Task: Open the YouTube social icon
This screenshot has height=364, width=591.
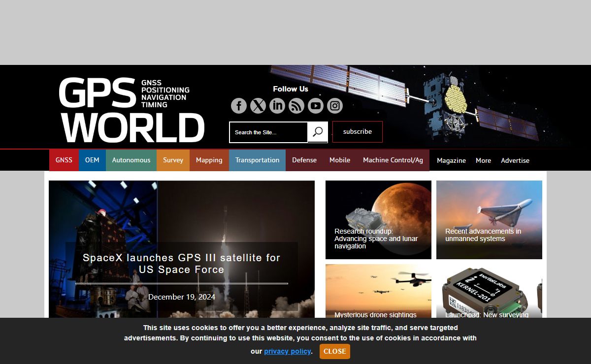Action: click(x=316, y=106)
